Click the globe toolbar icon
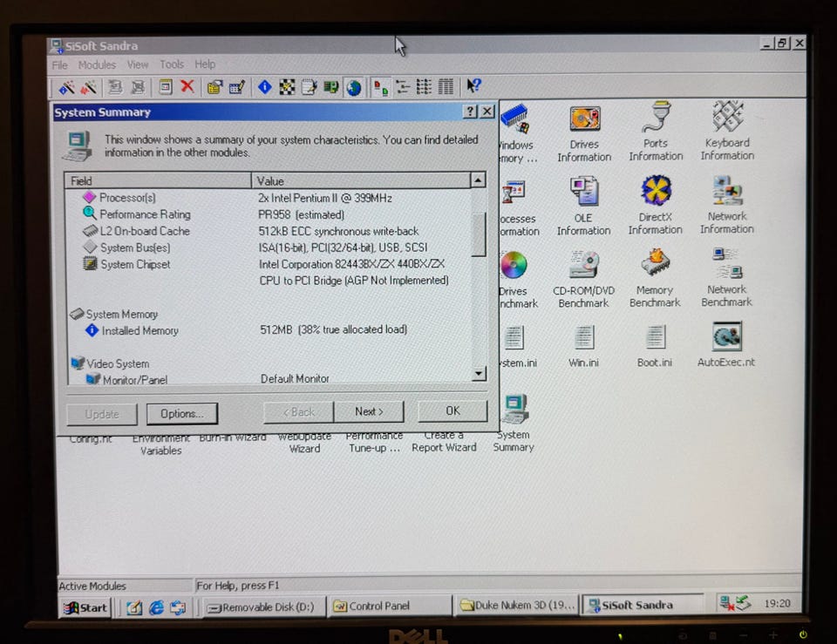The width and height of the screenshot is (837, 644). (353, 87)
